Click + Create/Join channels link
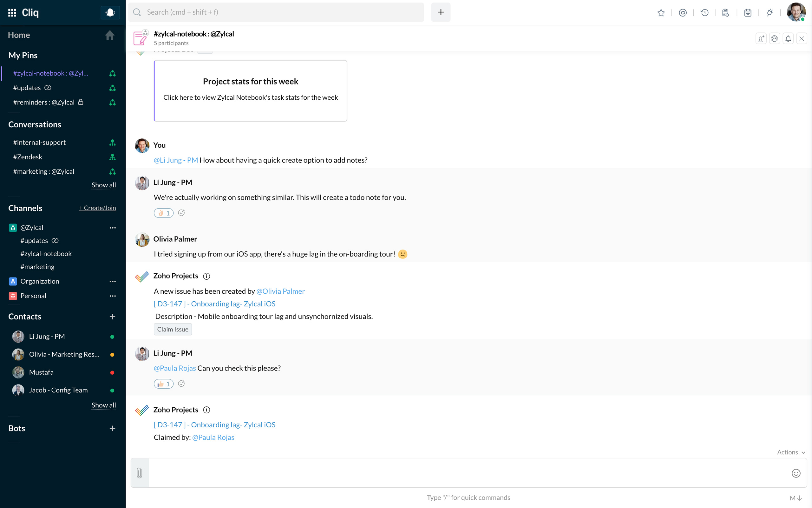 pos(97,208)
